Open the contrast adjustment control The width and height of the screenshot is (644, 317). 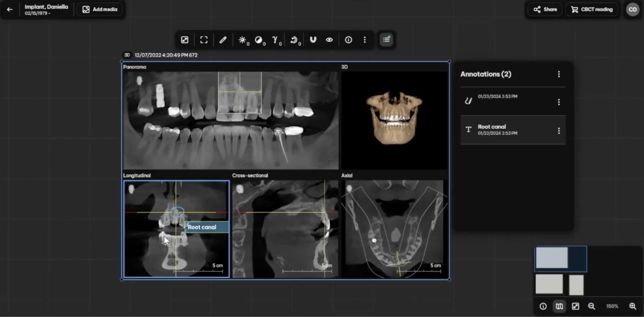point(259,39)
